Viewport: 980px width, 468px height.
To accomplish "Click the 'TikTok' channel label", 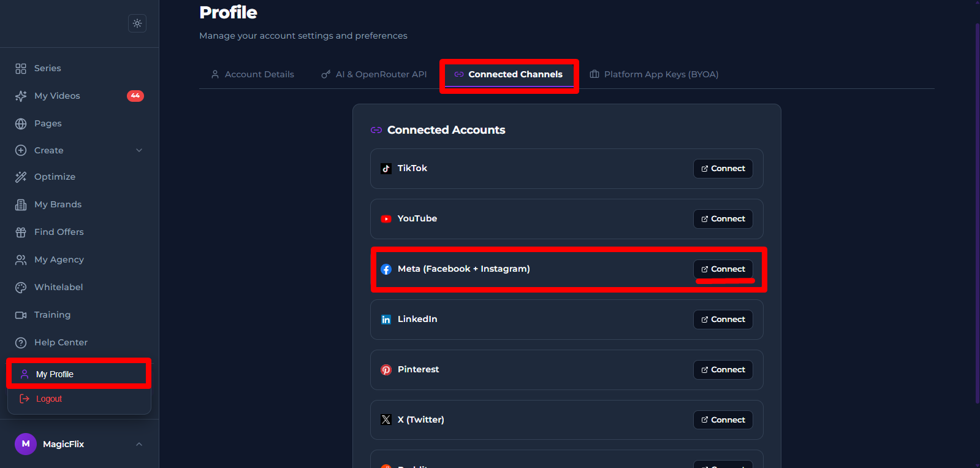I will click(412, 168).
